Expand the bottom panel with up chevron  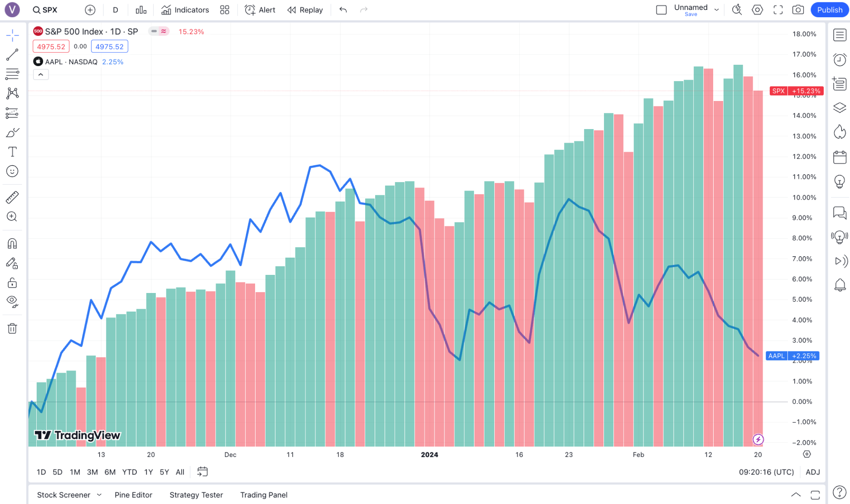(x=796, y=494)
